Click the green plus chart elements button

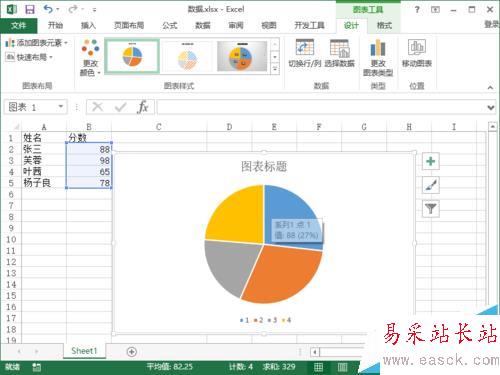point(431,161)
